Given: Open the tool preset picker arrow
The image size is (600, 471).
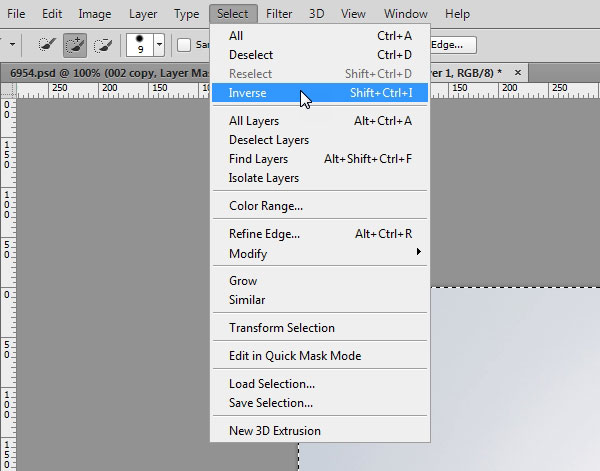Looking at the screenshot, I should (11, 45).
